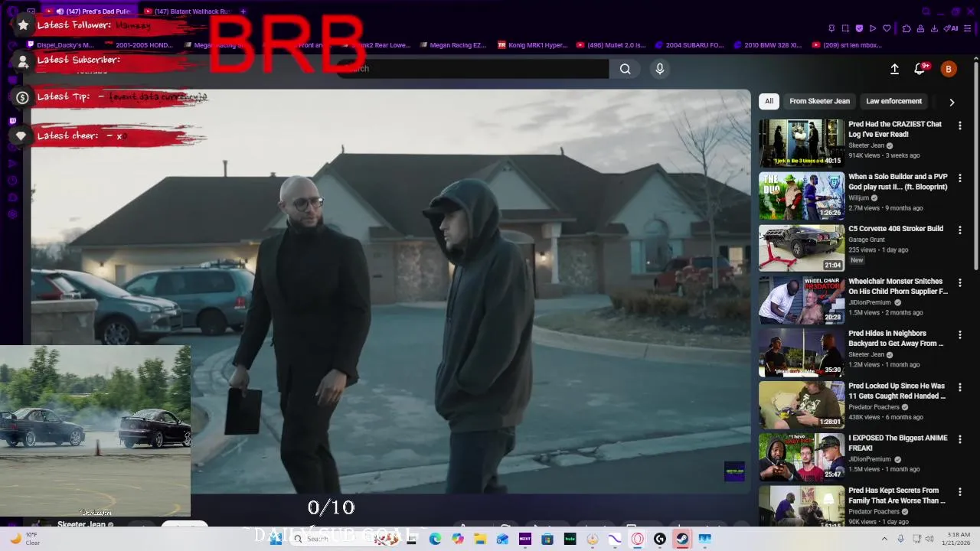Open Twitch from the browser sidebar
Image resolution: width=980 pixels, height=551 pixels.
coord(12,121)
